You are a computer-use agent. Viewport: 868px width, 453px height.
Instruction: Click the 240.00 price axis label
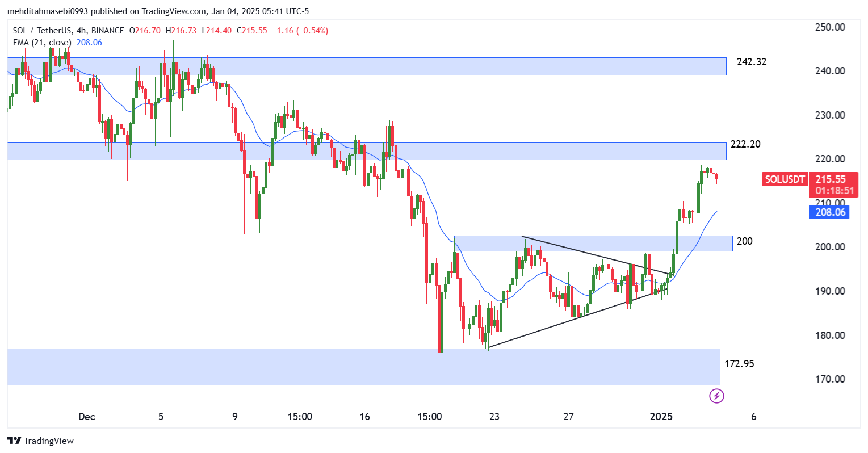click(830, 71)
